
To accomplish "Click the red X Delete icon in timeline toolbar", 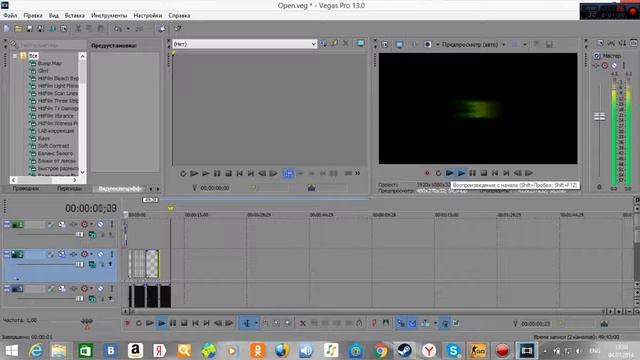I will tap(303, 323).
